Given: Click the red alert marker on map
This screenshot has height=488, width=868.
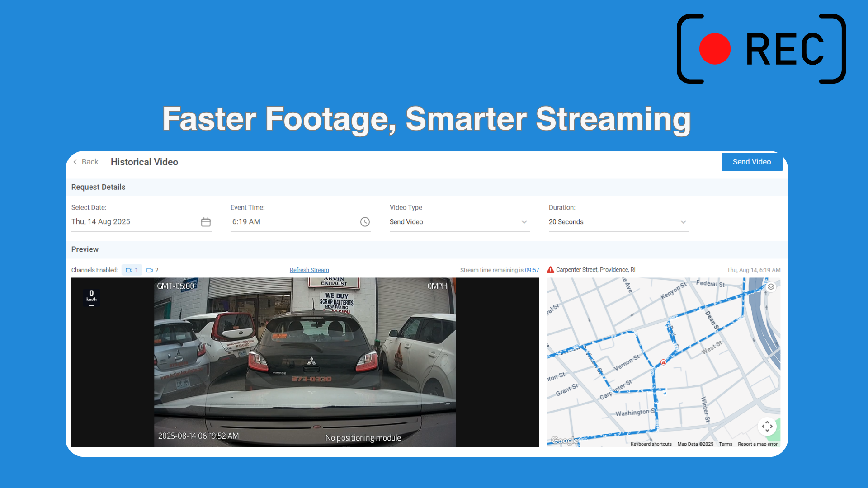Looking at the screenshot, I should coord(663,362).
